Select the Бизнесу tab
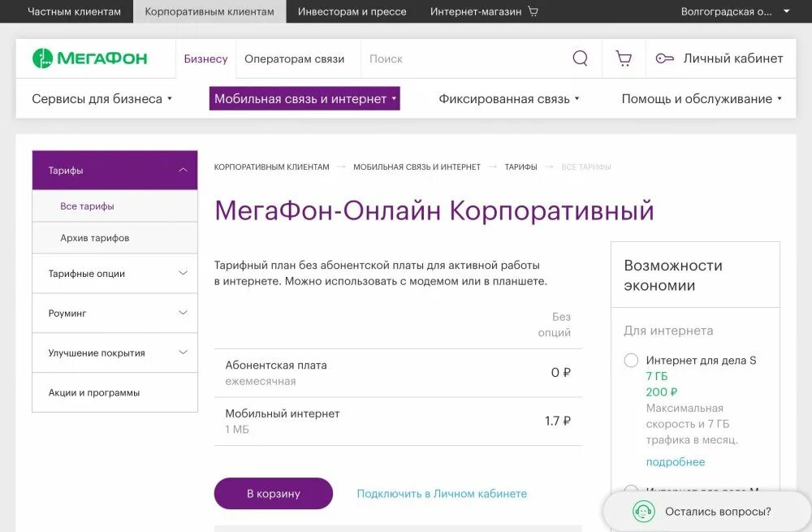The image size is (812, 532). tap(205, 58)
